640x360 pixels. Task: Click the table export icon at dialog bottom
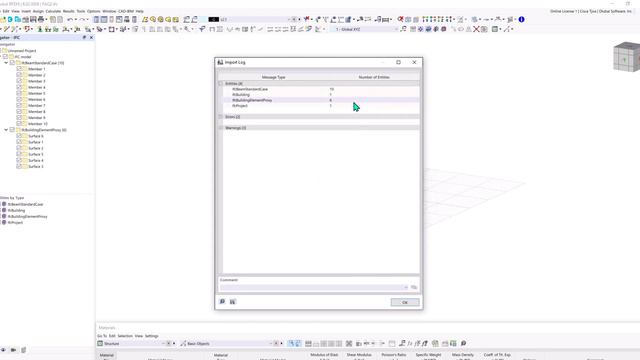[233, 302]
